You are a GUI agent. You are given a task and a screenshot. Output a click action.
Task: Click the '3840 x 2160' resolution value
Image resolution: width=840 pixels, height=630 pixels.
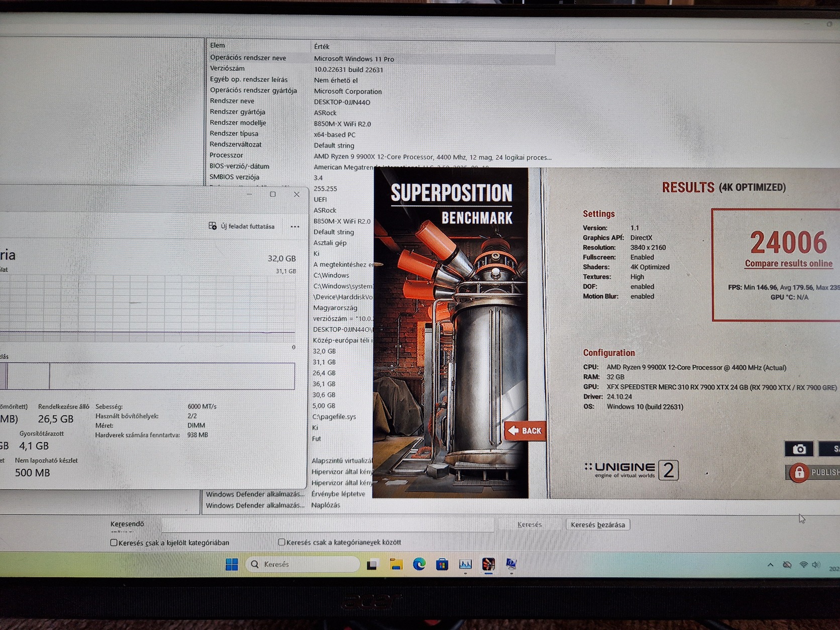click(648, 248)
